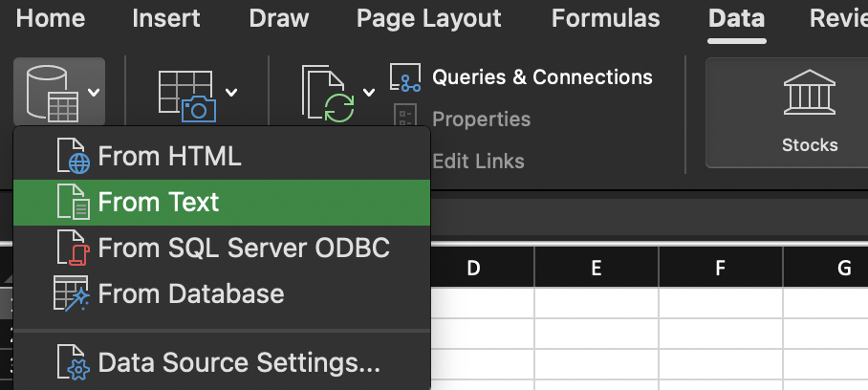
Task: Expand the Refresh All dropdown arrow
Action: 369,93
